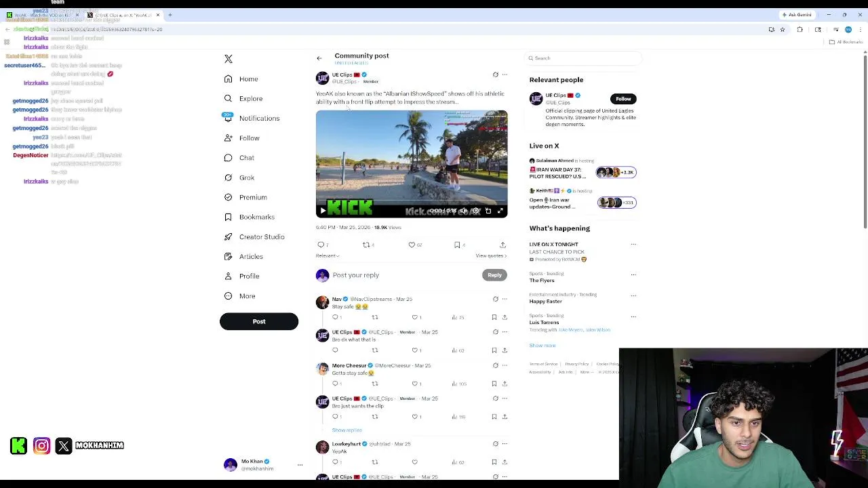Open the Kick icon in stream overlay

(19, 445)
